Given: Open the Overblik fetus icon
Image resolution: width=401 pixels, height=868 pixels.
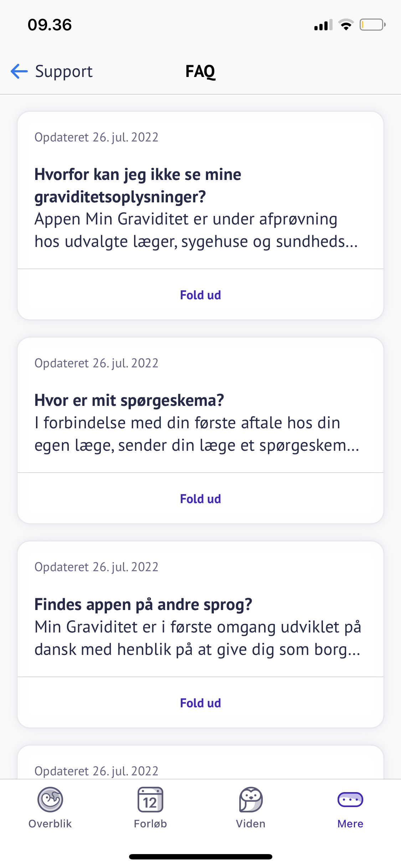Looking at the screenshot, I should [x=50, y=800].
